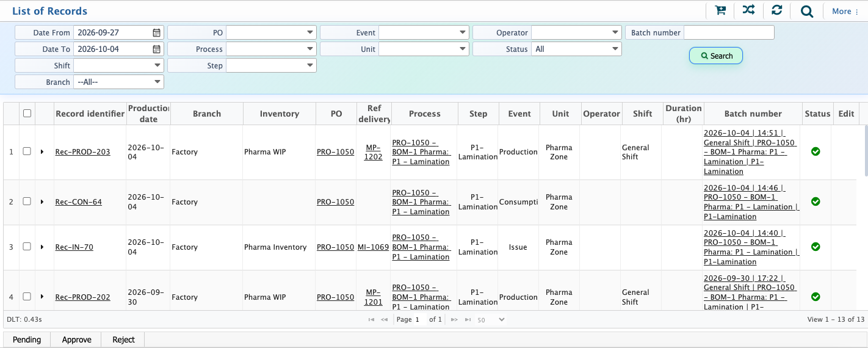Switch to the Reject tab

[x=123, y=339]
